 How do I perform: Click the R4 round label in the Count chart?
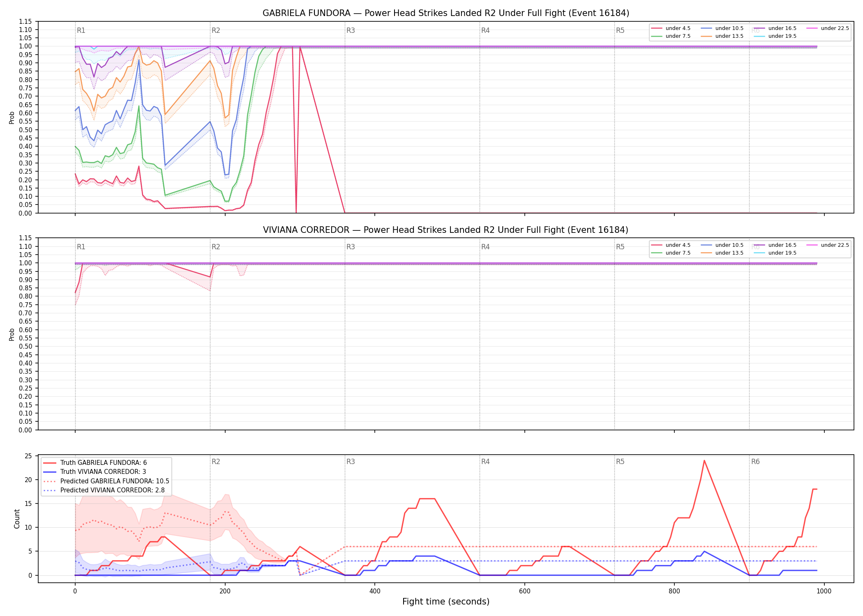coord(485,462)
